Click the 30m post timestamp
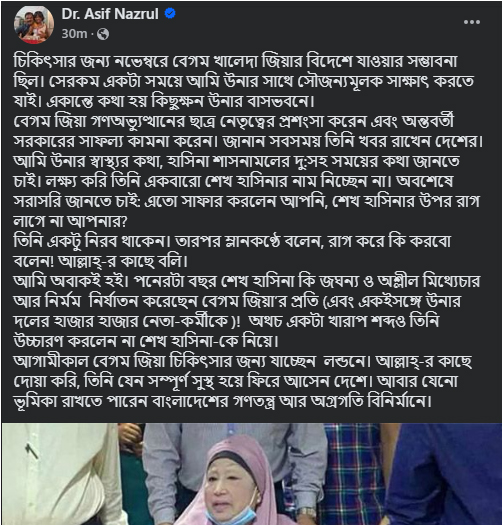 pos(74,34)
